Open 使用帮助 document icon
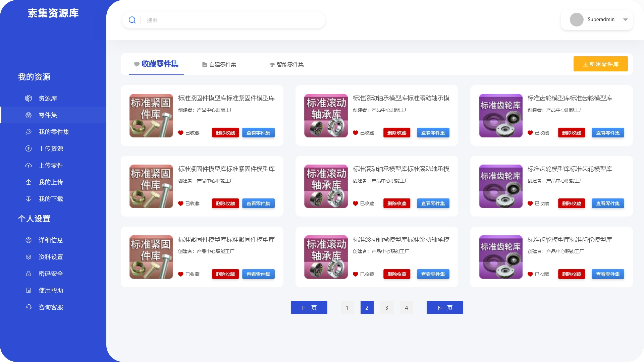The image size is (644, 362). [29, 290]
